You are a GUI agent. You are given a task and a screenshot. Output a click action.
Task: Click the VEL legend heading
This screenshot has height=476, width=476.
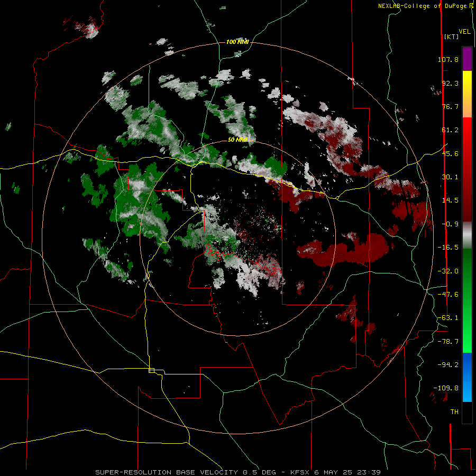pyautogui.click(x=465, y=32)
